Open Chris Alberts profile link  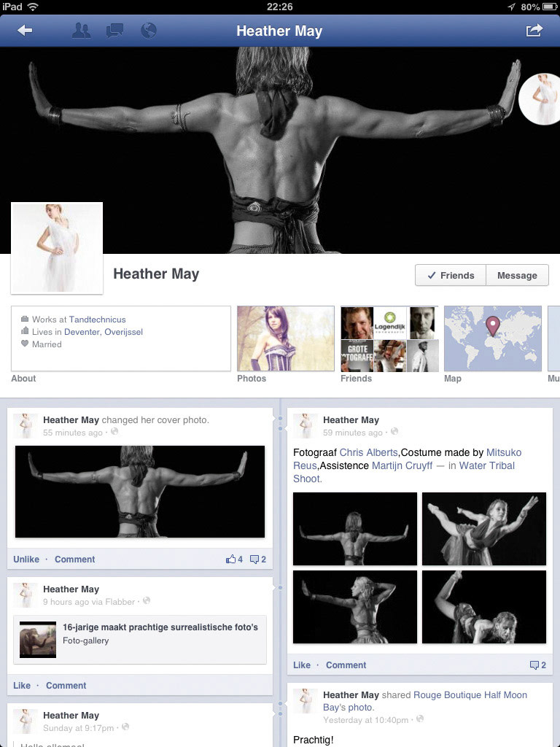[x=368, y=452]
